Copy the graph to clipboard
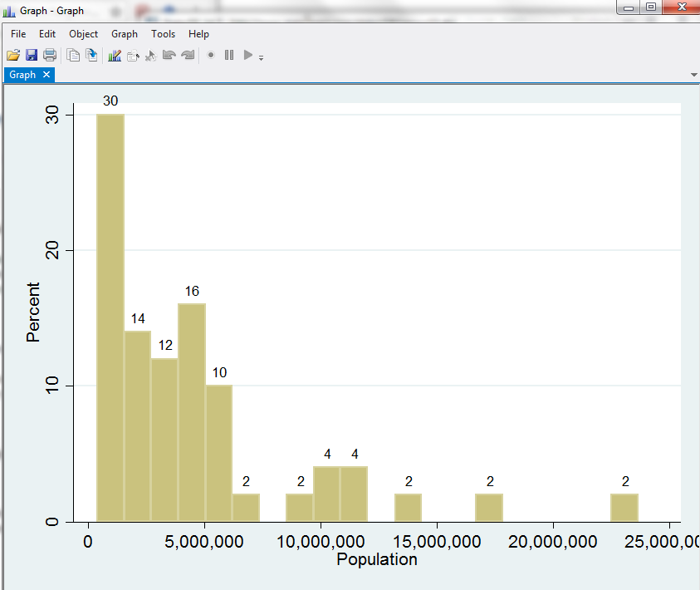 click(73, 55)
